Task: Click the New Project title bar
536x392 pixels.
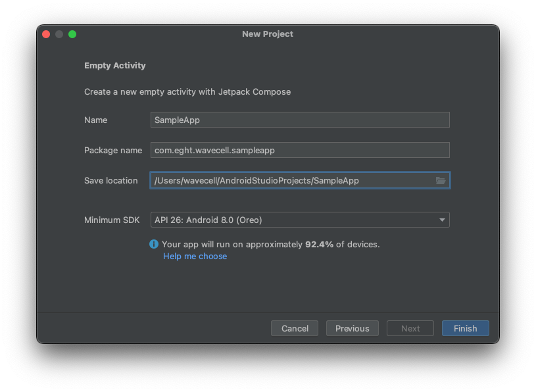Action: [268, 34]
